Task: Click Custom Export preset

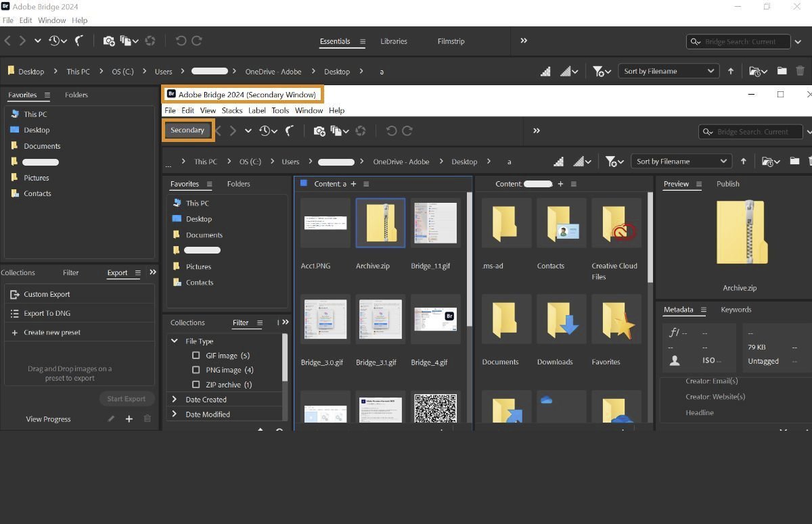Action: click(47, 294)
